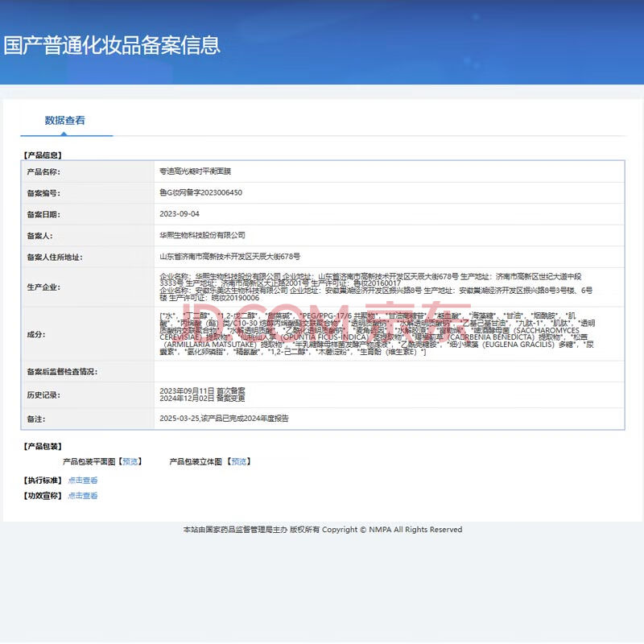This screenshot has height=644, width=644.
Task: Click the 备案人住所地址 address value
Action: coord(230,257)
